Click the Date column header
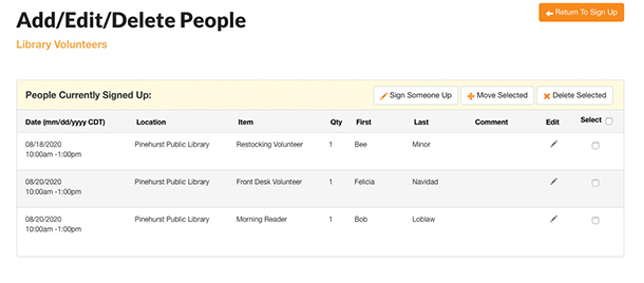Viewport: 644px width, 283px height. pos(65,122)
